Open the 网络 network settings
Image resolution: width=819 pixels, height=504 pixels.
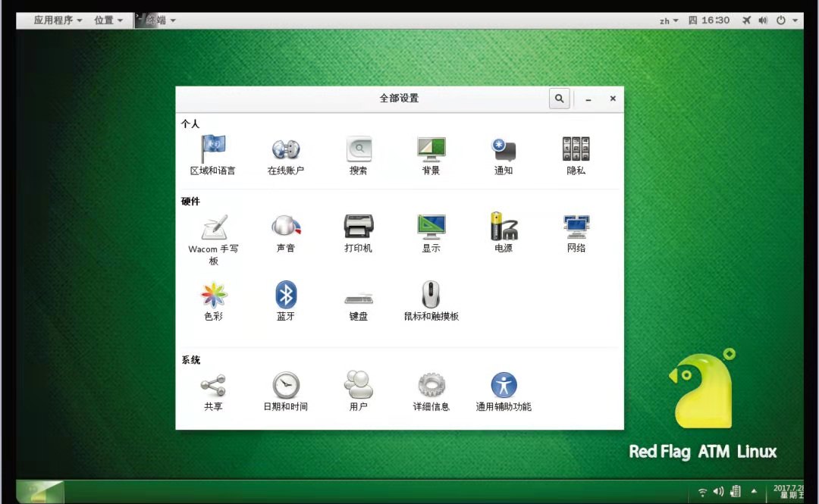click(576, 233)
